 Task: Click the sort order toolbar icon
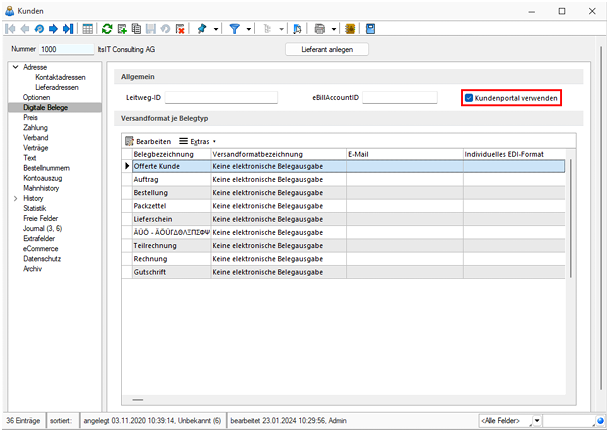(297, 29)
